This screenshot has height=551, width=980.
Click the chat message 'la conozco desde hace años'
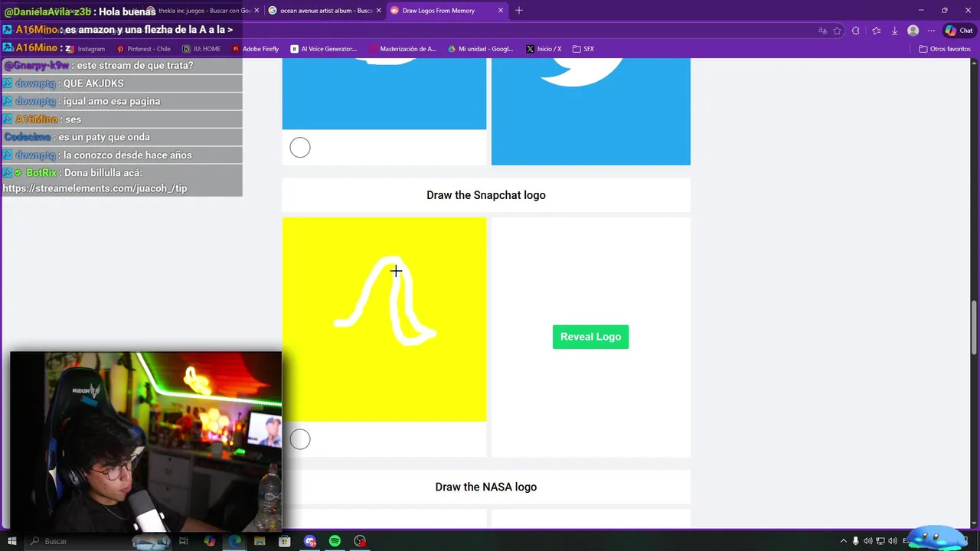point(128,155)
